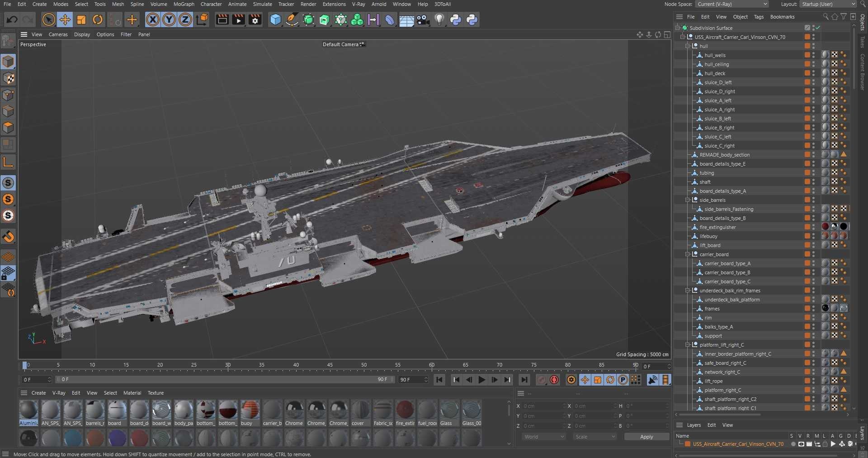Render to Picture Viewer
This screenshot has width=868, height=458.
[x=238, y=19]
